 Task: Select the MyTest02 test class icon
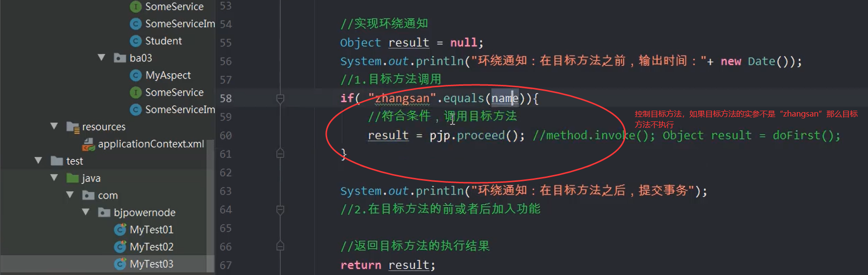(x=120, y=247)
